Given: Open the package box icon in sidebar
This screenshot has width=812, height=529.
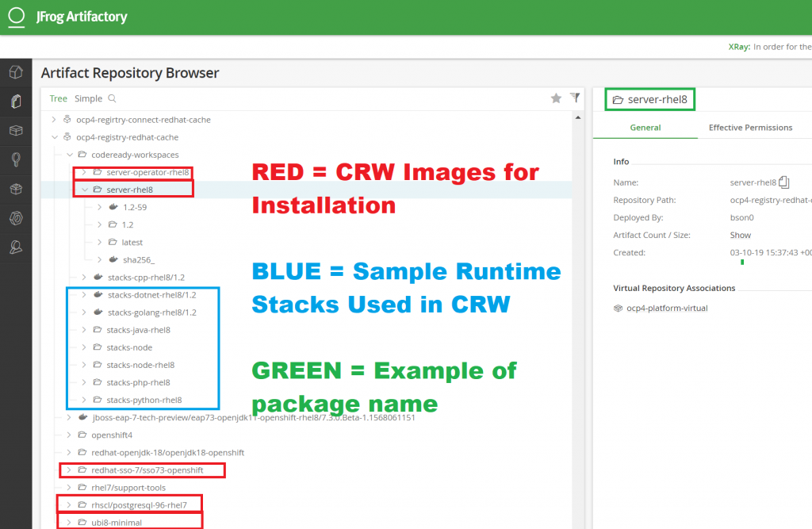Looking at the screenshot, I should click(x=16, y=130).
